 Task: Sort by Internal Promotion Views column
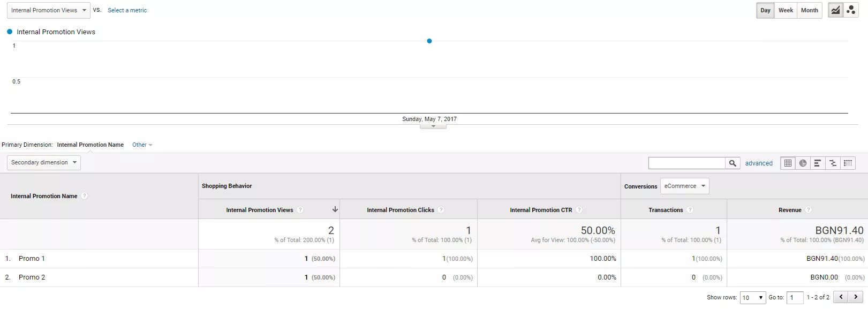point(260,210)
